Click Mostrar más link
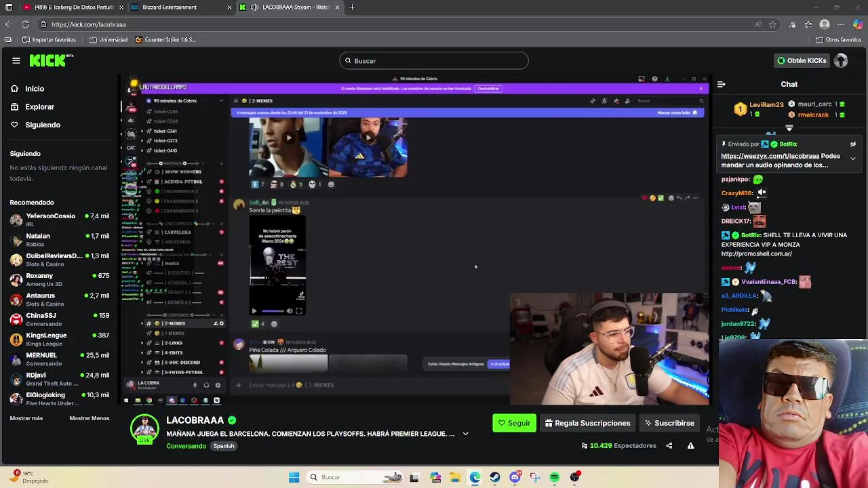Image resolution: width=868 pixels, height=488 pixels. [x=26, y=418]
